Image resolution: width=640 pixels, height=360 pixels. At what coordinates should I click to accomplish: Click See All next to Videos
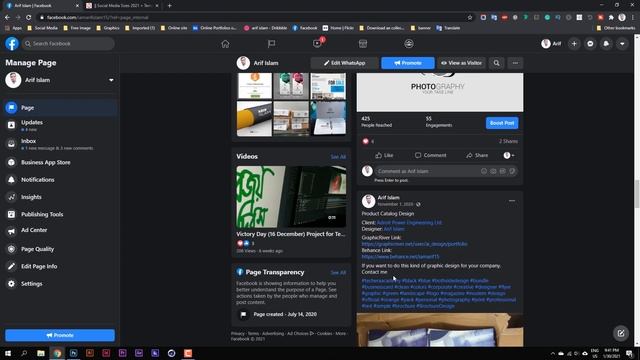pyautogui.click(x=338, y=157)
